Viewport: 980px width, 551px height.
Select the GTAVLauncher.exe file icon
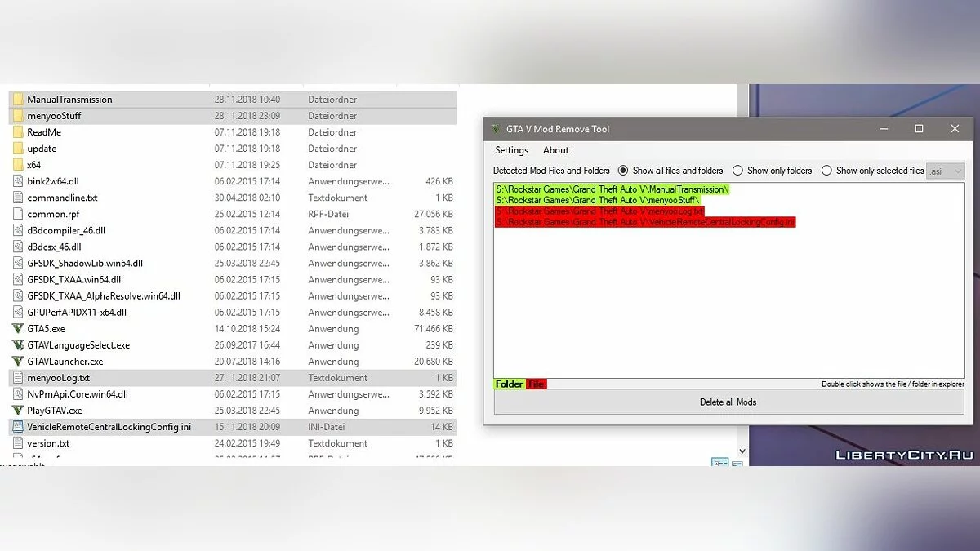[18, 362]
